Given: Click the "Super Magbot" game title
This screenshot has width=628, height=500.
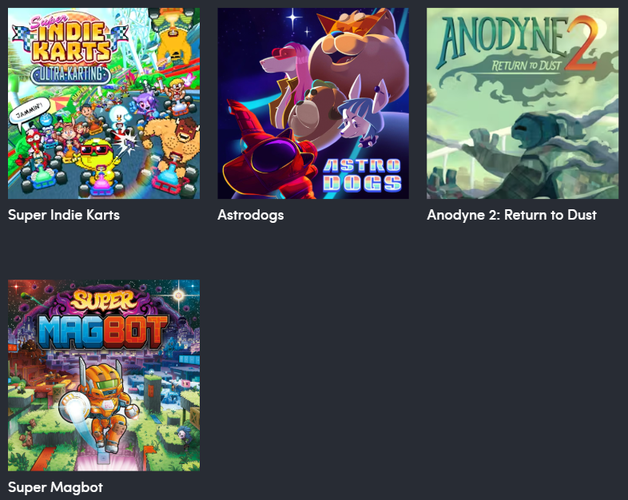Looking at the screenshot, I should pos(55,487).
